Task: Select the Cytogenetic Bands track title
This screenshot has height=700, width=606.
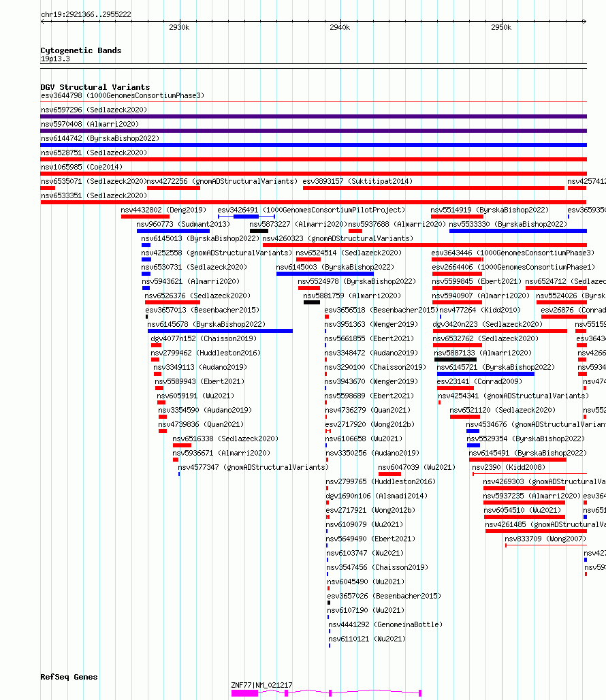Action: pyautogui.click(x=81, y=50)
